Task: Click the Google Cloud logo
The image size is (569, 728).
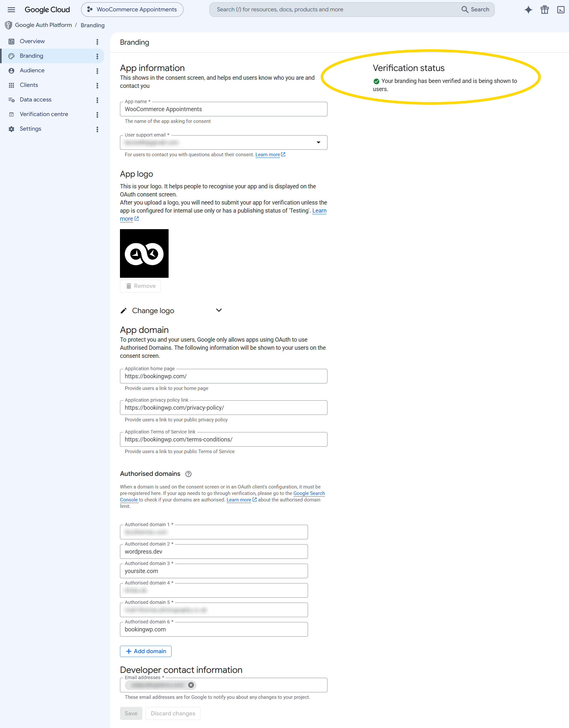Action: (47, 10)
